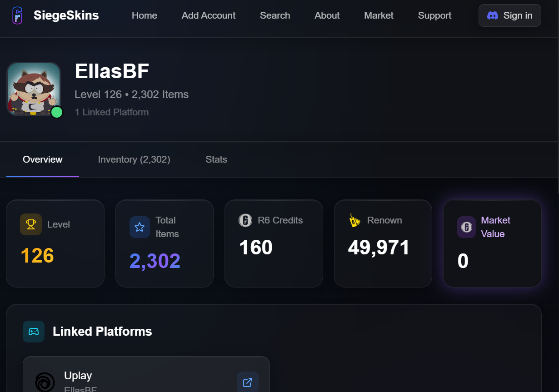Open the Market nav link

(379, 15)
